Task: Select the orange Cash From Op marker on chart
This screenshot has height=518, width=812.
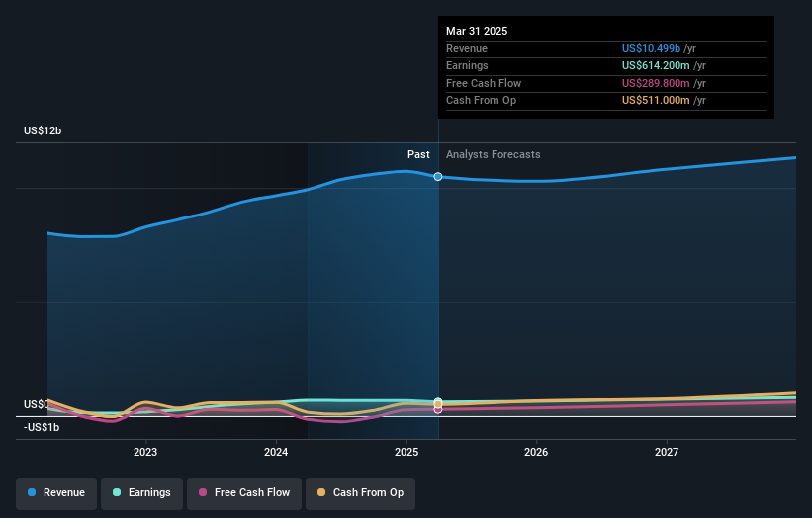Action: pyautogui.click(x=438, y=404)
